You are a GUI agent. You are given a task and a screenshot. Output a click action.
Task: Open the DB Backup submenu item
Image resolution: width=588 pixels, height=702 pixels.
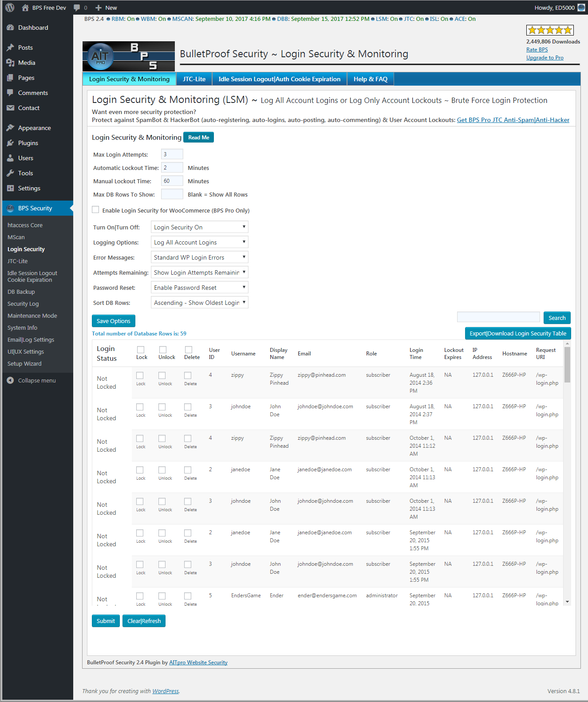(21, 292)
